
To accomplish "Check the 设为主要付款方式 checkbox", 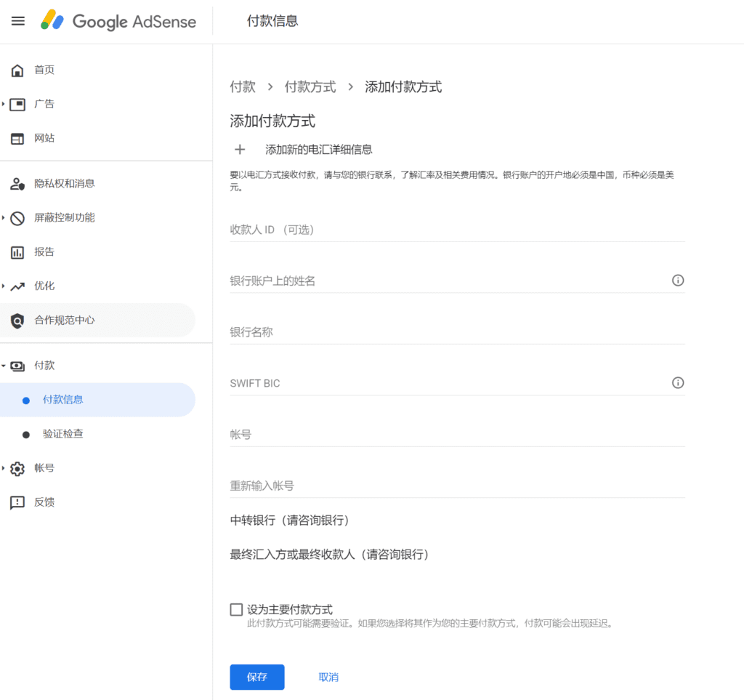I will [236, 610].
